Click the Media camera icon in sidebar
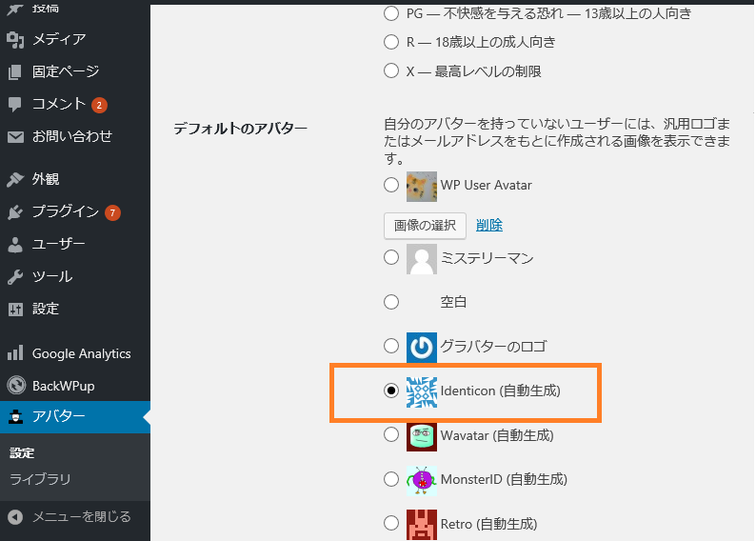 click(15, 39)
